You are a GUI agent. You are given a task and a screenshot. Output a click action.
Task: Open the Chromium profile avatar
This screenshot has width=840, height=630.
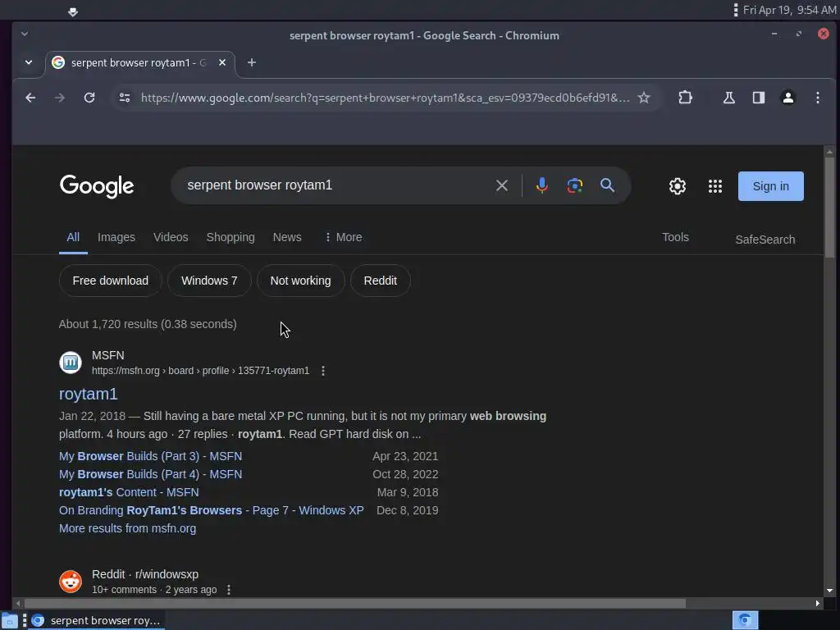[x=788, y=98]
